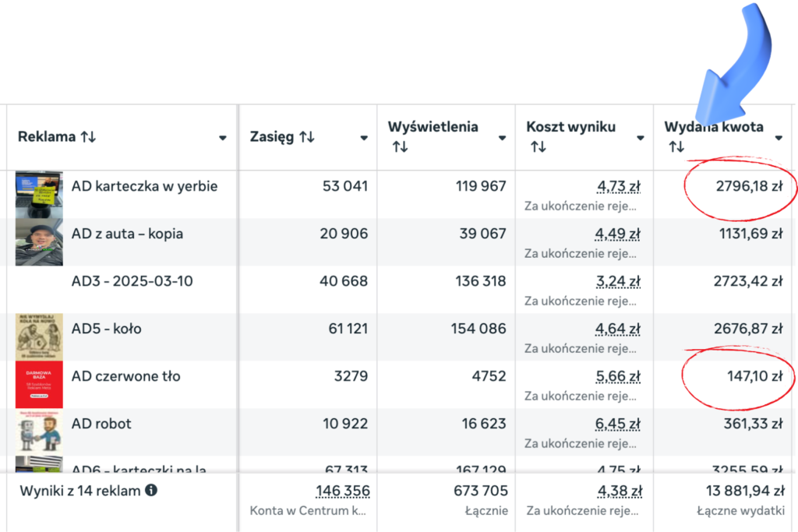
Task: Expand the Koszt wyniku column dropdown
Action: click(x=640, y=138)
